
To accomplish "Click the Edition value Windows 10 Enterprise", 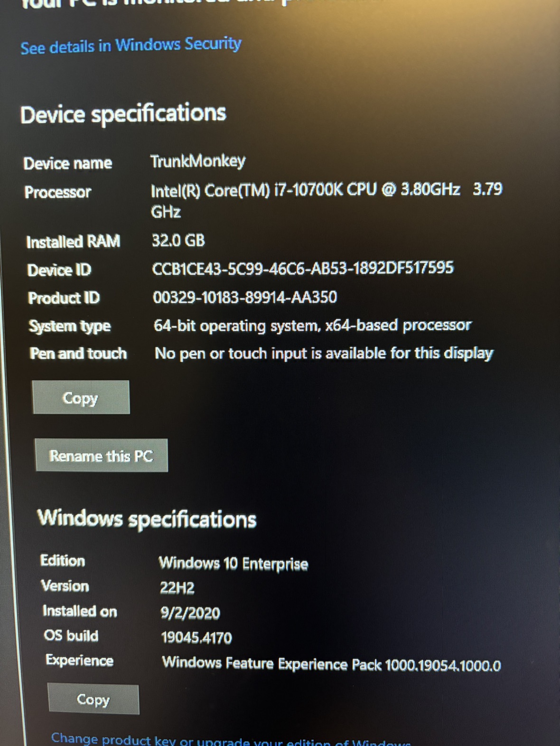I will 233,563.
